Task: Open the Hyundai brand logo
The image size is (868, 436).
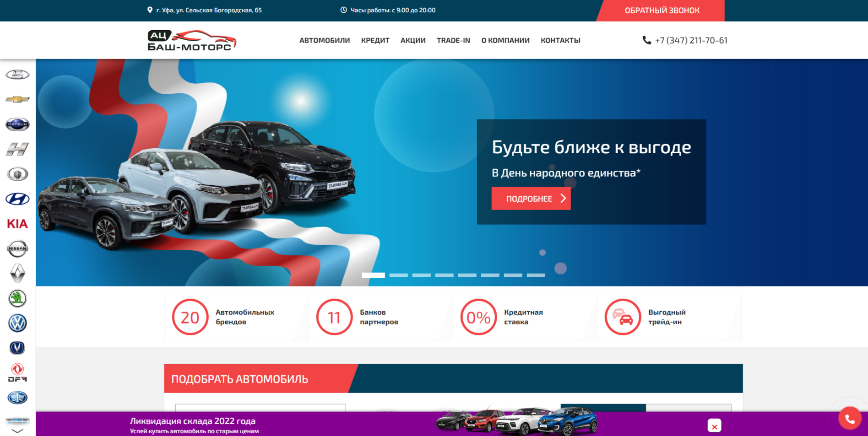Action: (x=17, y=199)
